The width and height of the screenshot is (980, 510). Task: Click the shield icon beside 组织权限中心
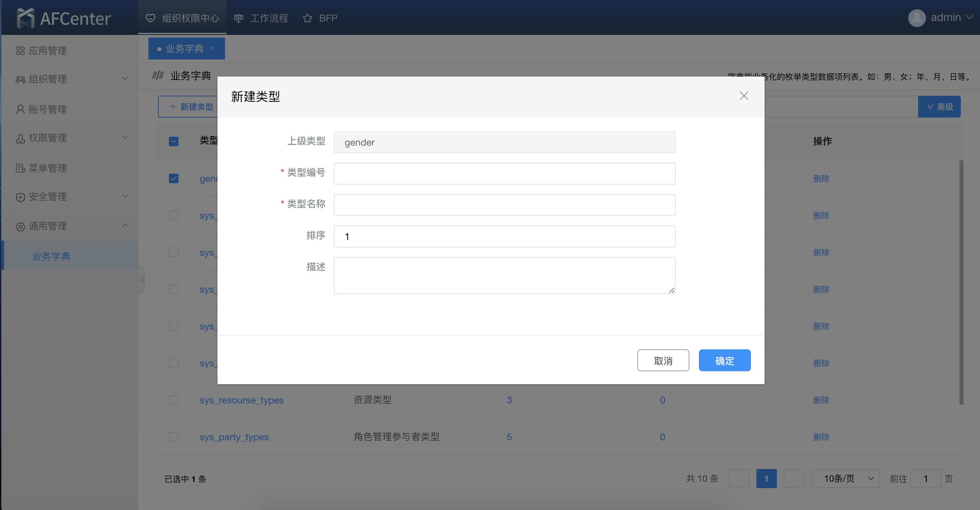coord(151,18)
